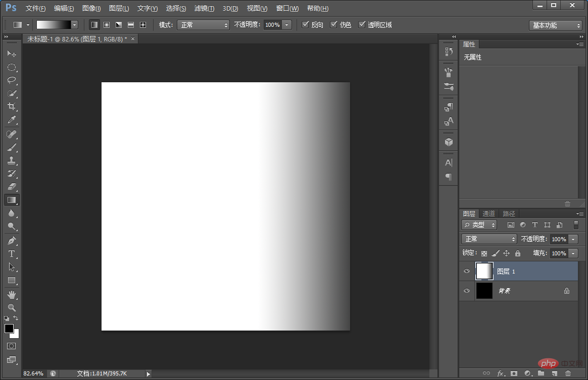Swap foreground and background colors
The height and width of the screenshot is (380, 588).
click(16, 318)
